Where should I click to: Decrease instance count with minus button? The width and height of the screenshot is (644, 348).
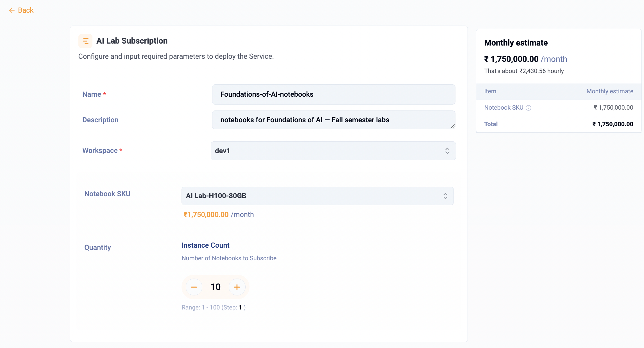click(x=194, y=287)
